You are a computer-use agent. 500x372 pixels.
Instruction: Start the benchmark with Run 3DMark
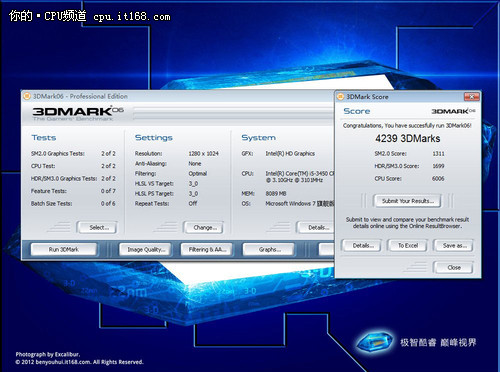(64, 249)
